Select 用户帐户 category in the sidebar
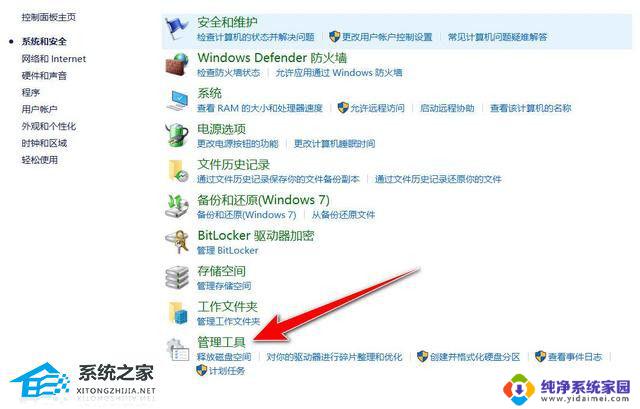 pyautogui.click(x=39, y=109)
